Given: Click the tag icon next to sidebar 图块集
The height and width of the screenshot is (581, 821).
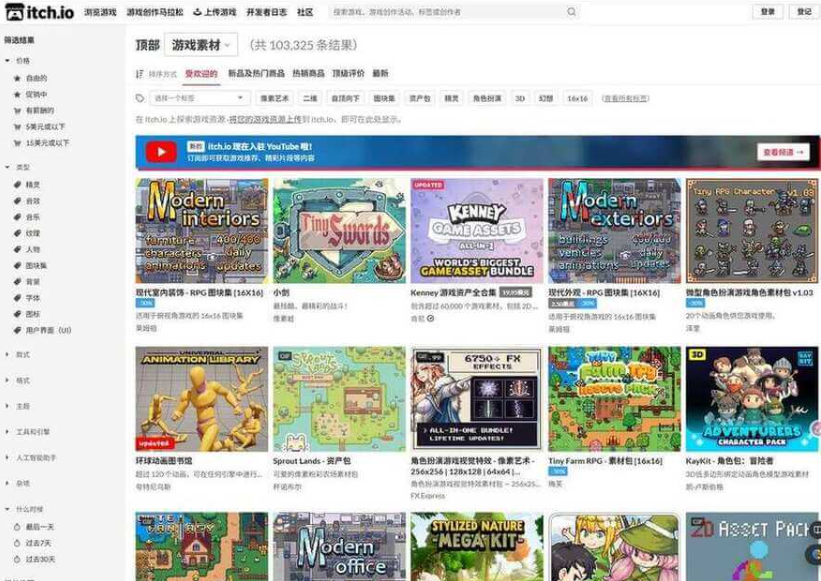Looking at the screenshot, I should pyautogui.click(x=17, y=265).
